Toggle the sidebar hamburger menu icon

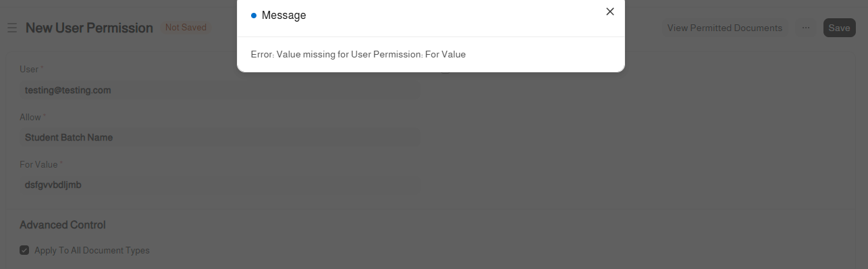click(12, 28)
